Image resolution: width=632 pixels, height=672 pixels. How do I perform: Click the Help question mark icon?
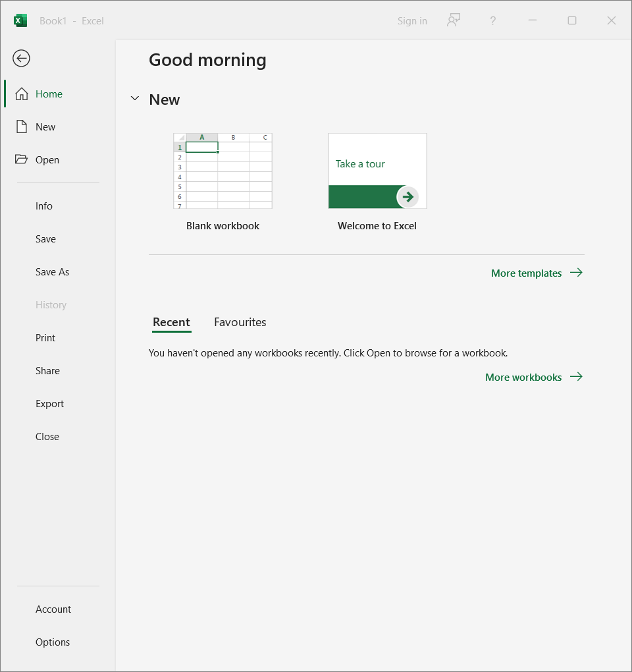click(x=492, y=20)
